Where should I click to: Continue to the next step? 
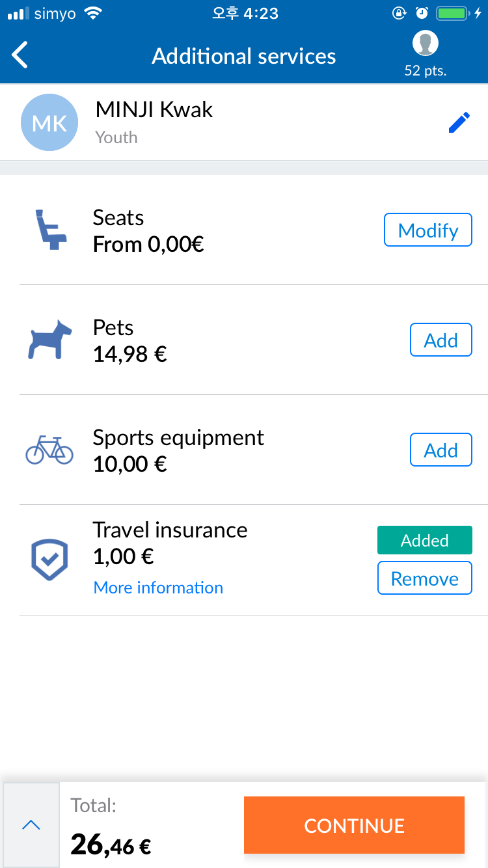click(x=354, y=825)
